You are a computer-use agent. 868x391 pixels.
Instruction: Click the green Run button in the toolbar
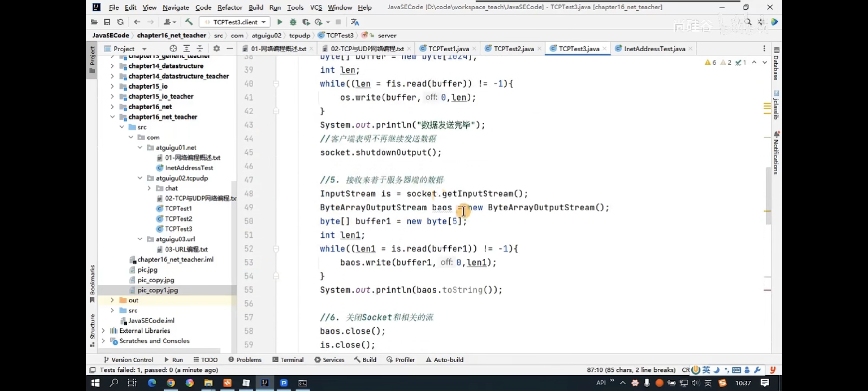point(280,22)
